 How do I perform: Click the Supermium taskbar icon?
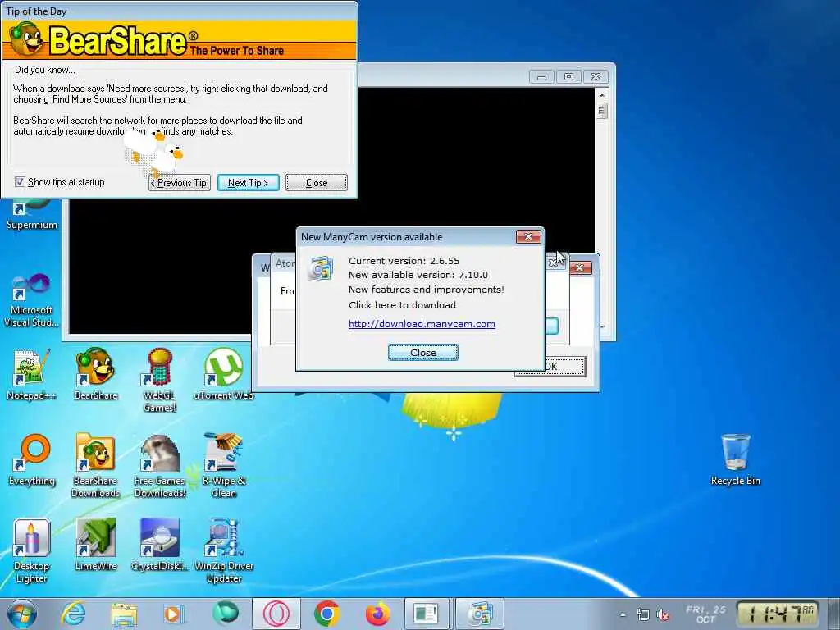point(226,614)
